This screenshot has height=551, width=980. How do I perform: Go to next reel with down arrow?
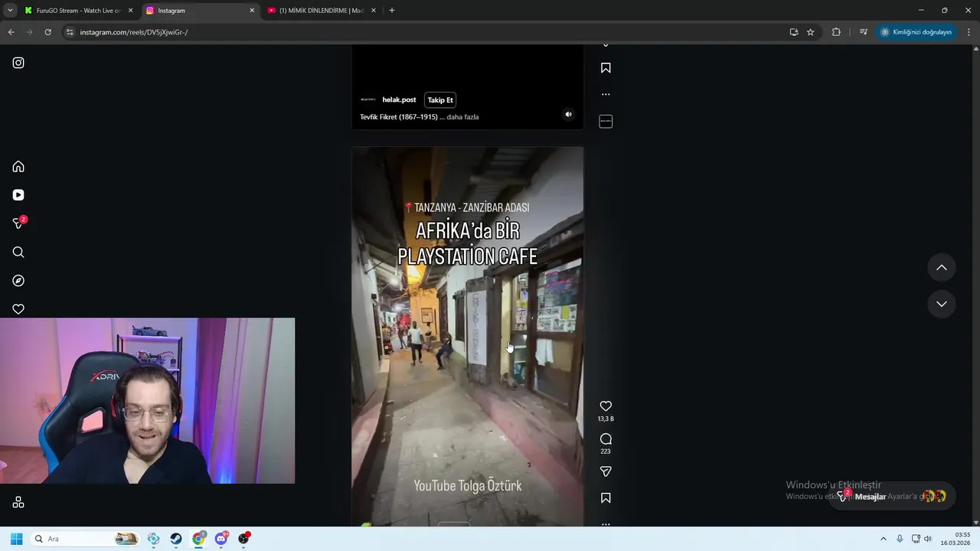pos(942,304)
